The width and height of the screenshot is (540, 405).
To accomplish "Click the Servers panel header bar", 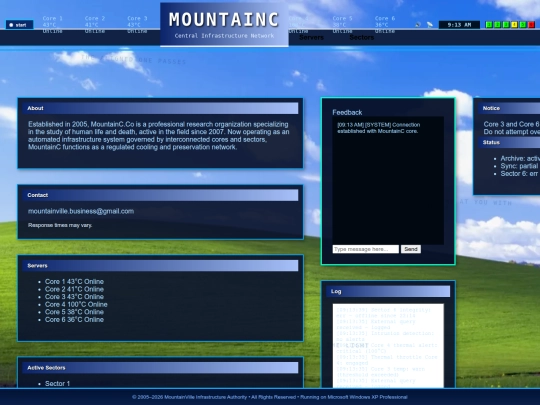I will (x=160, y=266).
